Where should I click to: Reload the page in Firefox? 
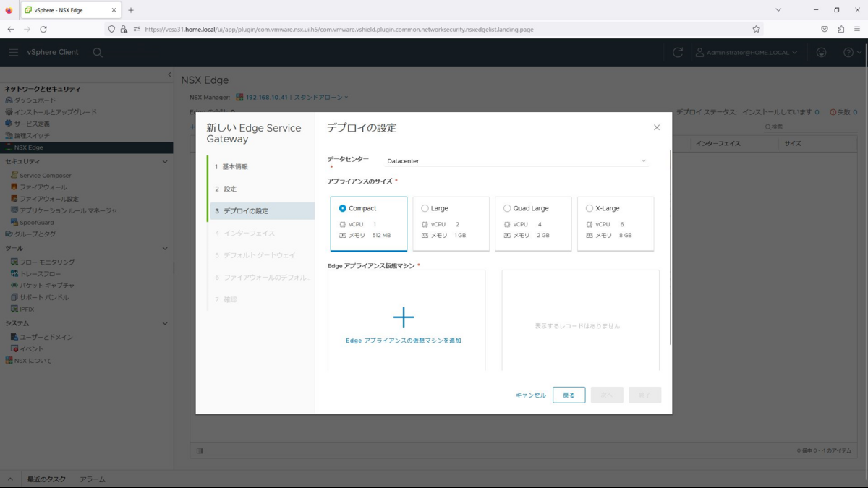tap(43, 29)
